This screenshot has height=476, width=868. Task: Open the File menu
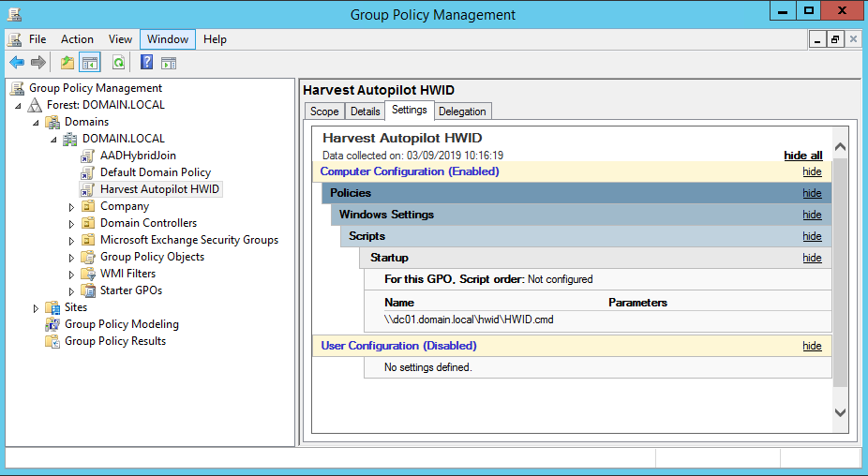tap(37, 39)
